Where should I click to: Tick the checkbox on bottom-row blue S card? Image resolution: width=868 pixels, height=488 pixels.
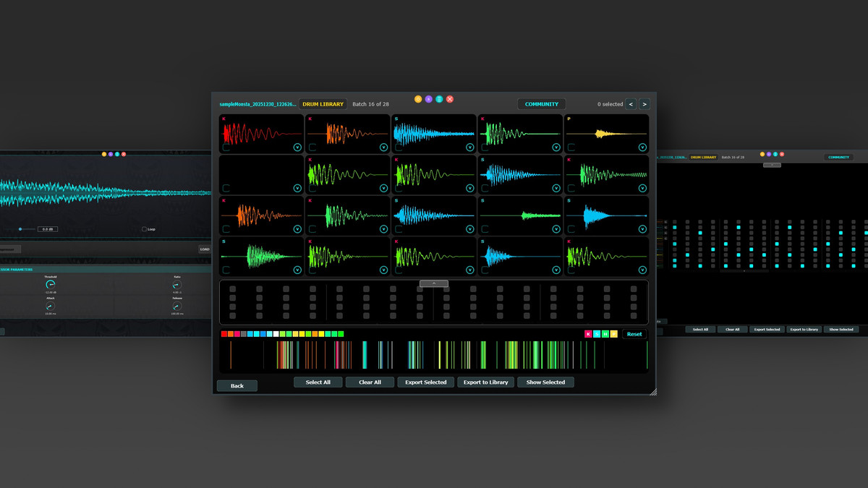485,270
